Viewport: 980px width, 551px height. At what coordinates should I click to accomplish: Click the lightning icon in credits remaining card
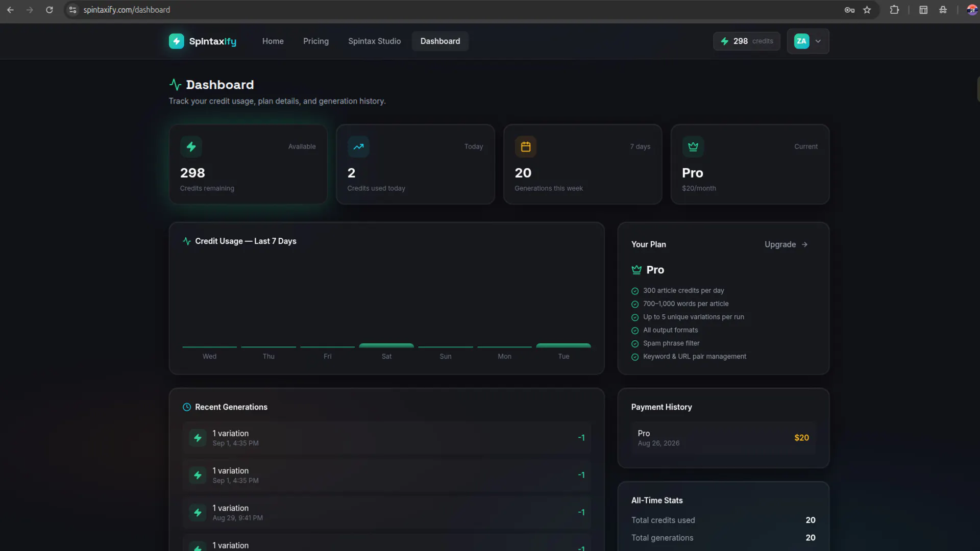(191, 147)
